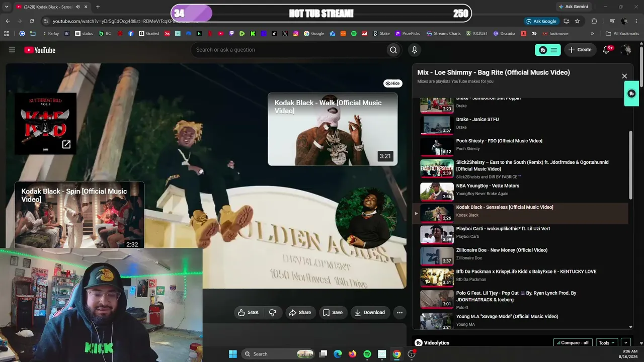Image resolution: width=644 pixels, height=362 pixels.
Task: Open YouTube notifications bell
Action: (x=606, y=50)
